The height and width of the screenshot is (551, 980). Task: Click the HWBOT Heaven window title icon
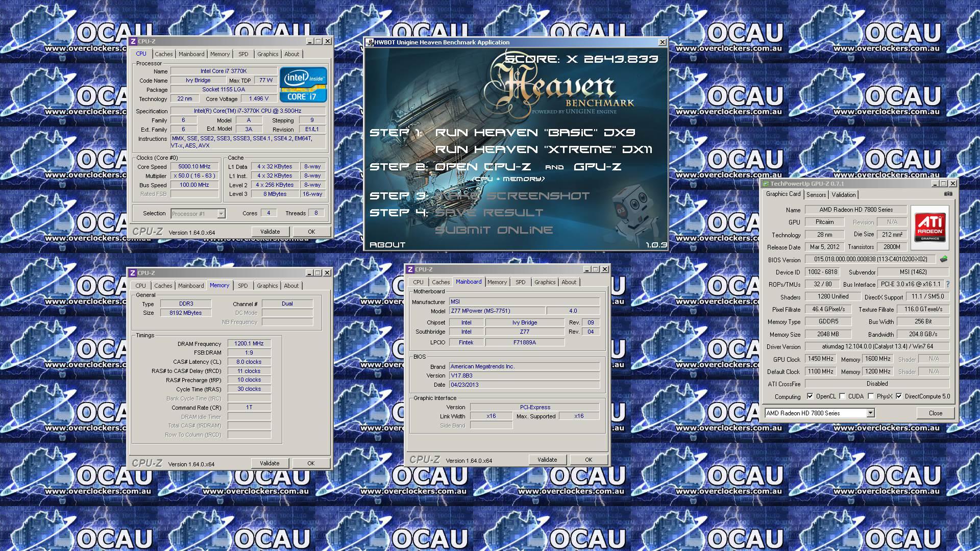[370, 42]
